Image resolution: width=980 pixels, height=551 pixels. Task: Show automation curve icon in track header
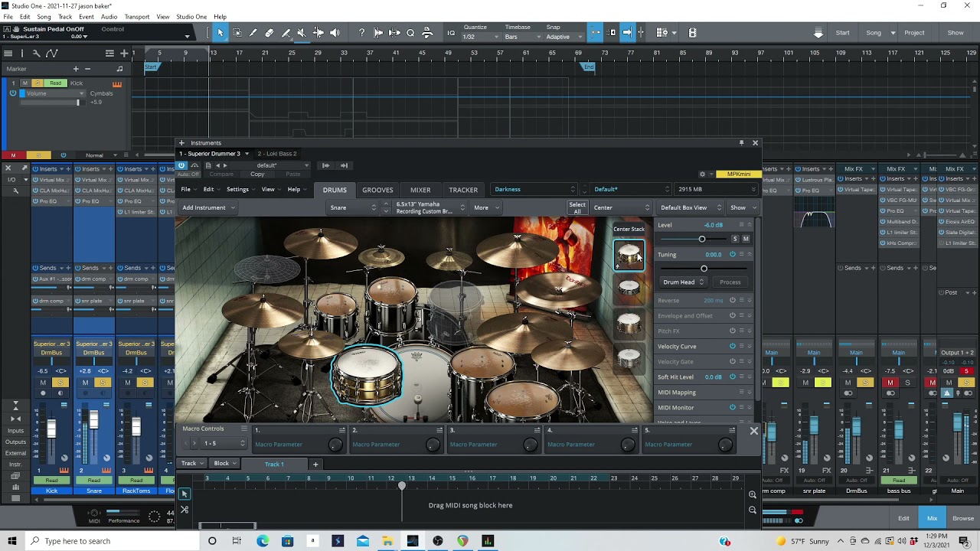pos(52,53)
